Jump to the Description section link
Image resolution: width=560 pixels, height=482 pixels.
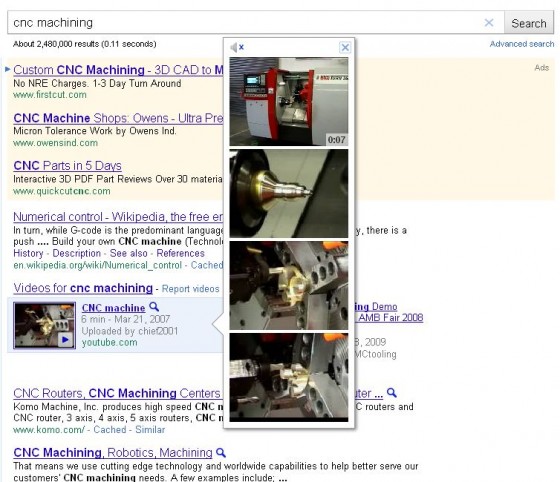point(76,253)
